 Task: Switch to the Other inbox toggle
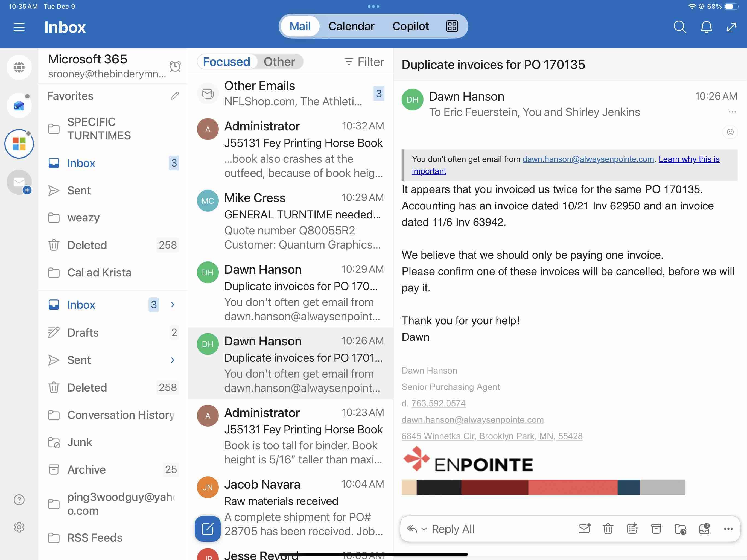coord(279,62)
